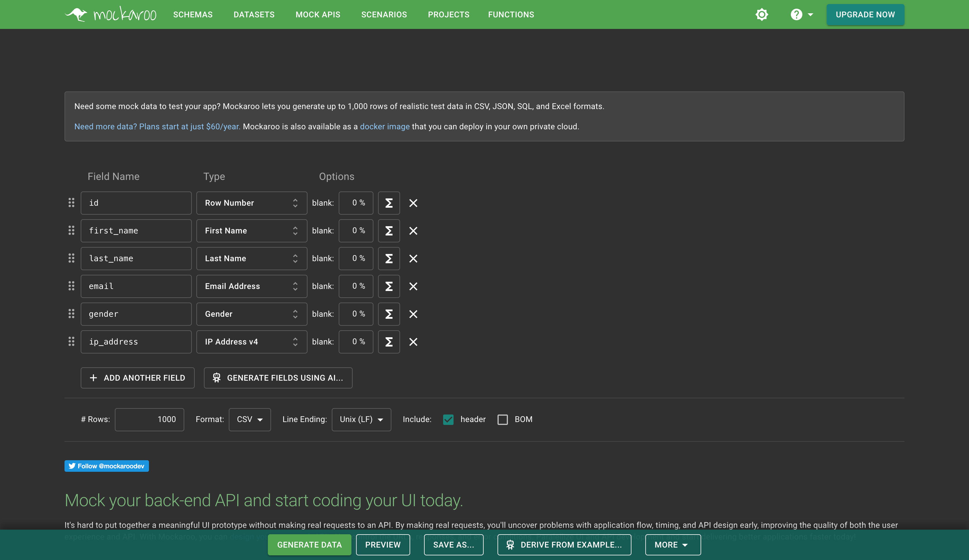Image resolution: width=969 pixels, height=560 pixels.
Task: Open the Row Number type selector
Action: [x=251, y=203]
